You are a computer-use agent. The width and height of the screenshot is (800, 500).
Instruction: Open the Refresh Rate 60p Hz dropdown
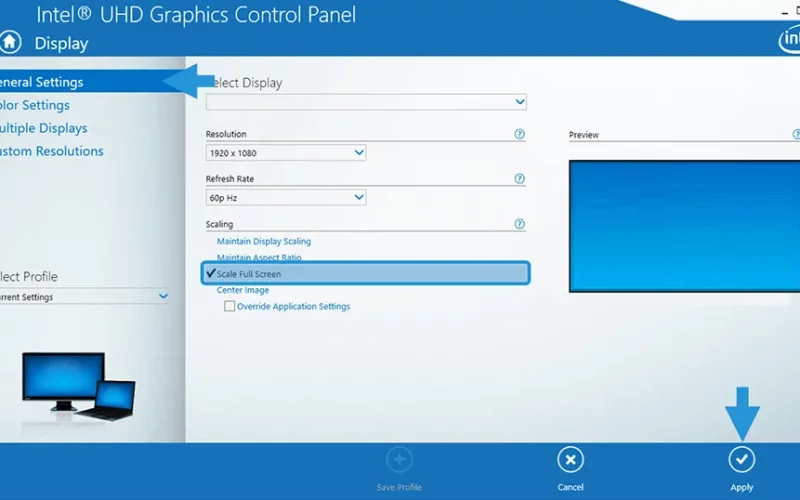286,197
